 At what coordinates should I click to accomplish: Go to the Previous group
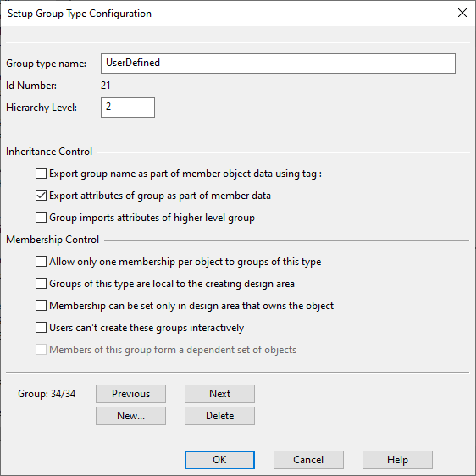point(130,394)
